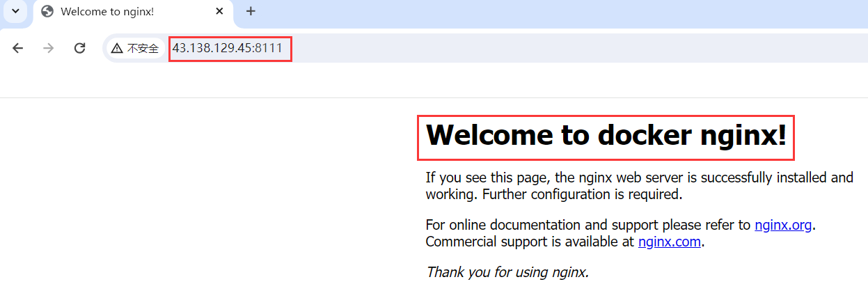Viewport: 868px width, 291px height.
Task: Select the 'Welcome to nginx!' browser tab
Action: click(x=132, y=12)
